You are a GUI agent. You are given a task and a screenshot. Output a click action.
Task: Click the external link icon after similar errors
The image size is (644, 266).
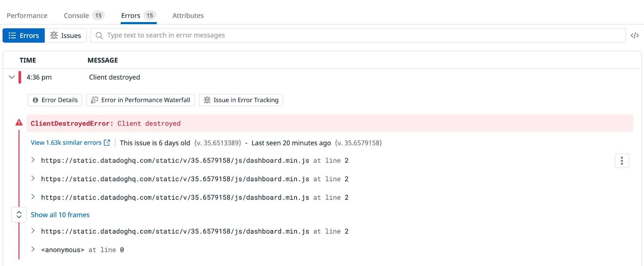click(x=107, y=143)
